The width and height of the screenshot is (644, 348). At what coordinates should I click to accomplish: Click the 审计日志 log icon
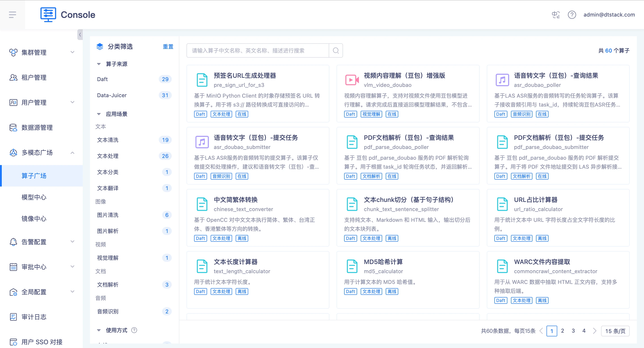(x=13, y=317)
